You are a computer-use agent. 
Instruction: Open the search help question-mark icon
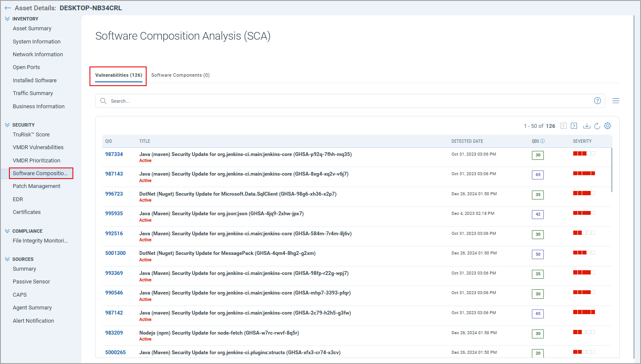click(x=598, y=101)
